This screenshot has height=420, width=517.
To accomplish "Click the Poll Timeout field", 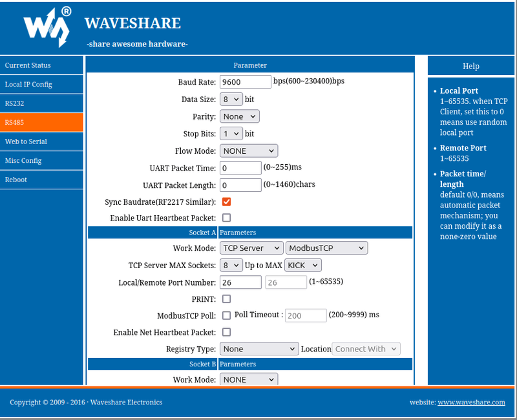I will coord(306,315).
